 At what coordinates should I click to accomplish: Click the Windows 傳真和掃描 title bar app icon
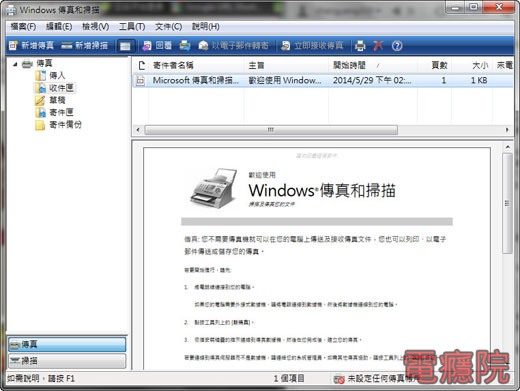click(x=11, y=10)
